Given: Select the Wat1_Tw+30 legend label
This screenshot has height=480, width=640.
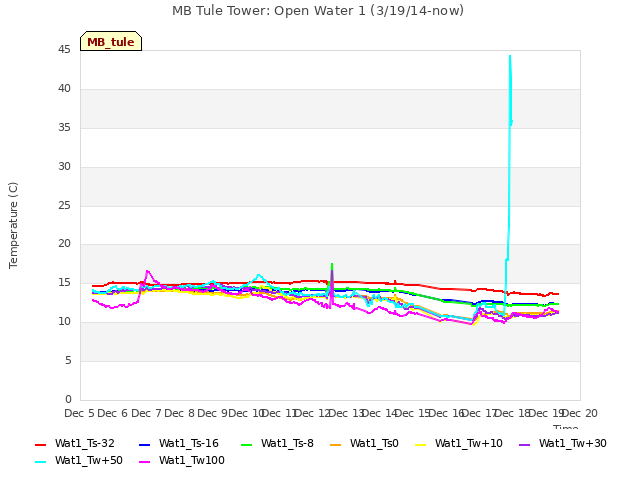Looking at the screenshot, I should (x=573, y=444).
